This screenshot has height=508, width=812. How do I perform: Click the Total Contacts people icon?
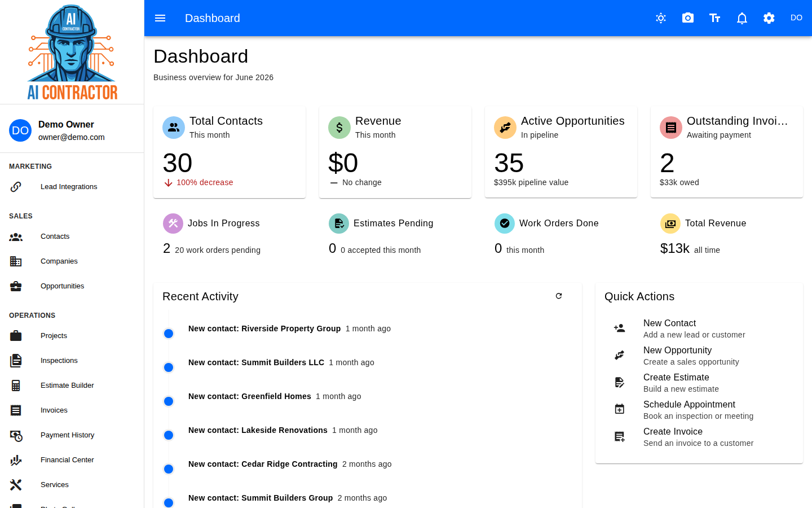coord(174,128)
